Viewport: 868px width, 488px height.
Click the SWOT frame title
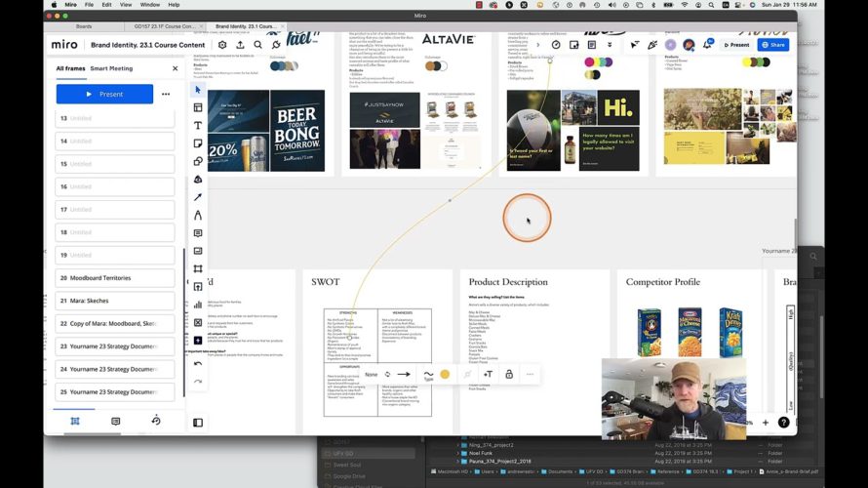pos(326,282)
